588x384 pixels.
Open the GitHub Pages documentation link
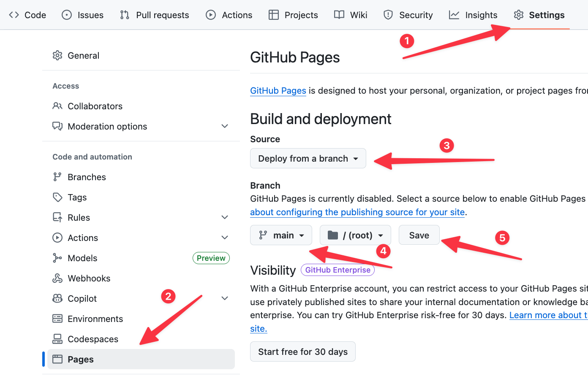coord(278,90)
